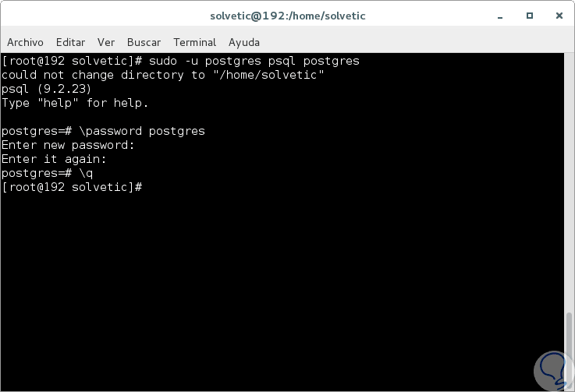Image resolution: width=575 pixels, height=392 pixels.
Task: Open the Ayuda help menu
Action: [x=244, y=42]
